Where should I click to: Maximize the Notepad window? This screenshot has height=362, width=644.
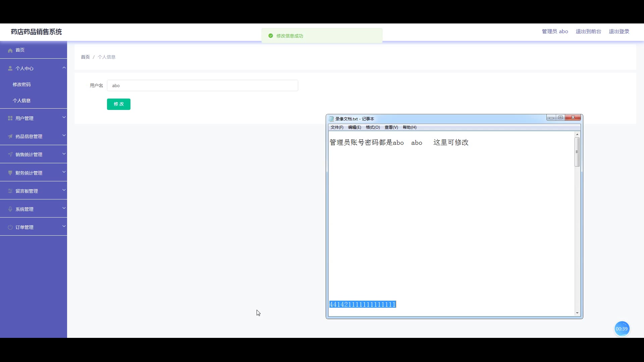560,118
